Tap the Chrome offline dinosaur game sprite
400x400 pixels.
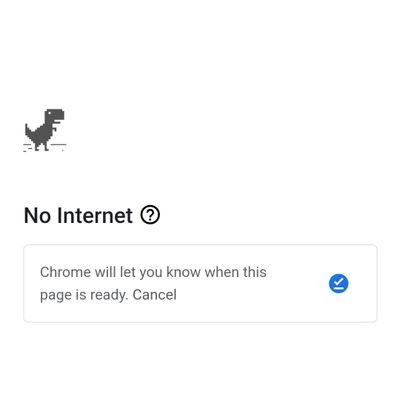tap(45, 130)
